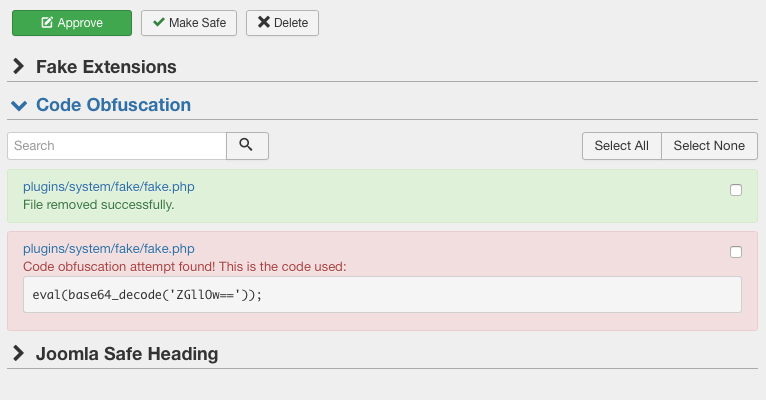Open the Joomla Safe Heading section title
766x400 pixels.
point(126,354)
